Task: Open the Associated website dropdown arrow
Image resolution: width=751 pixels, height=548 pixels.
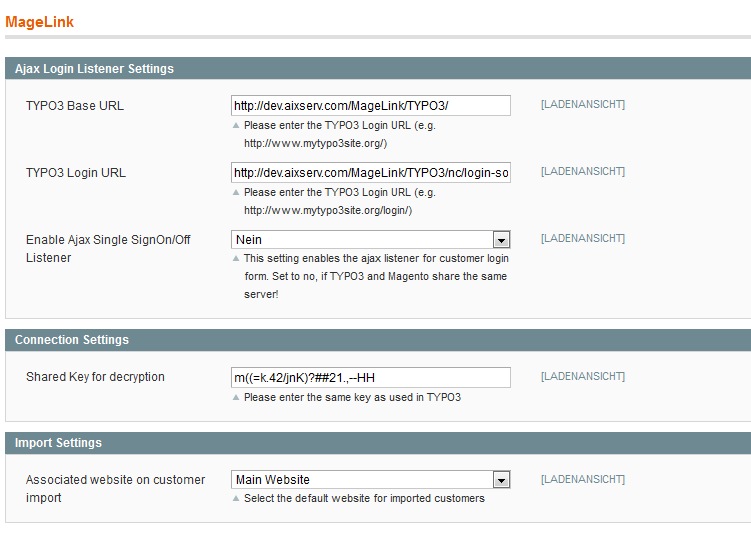Action: (501, 480)
